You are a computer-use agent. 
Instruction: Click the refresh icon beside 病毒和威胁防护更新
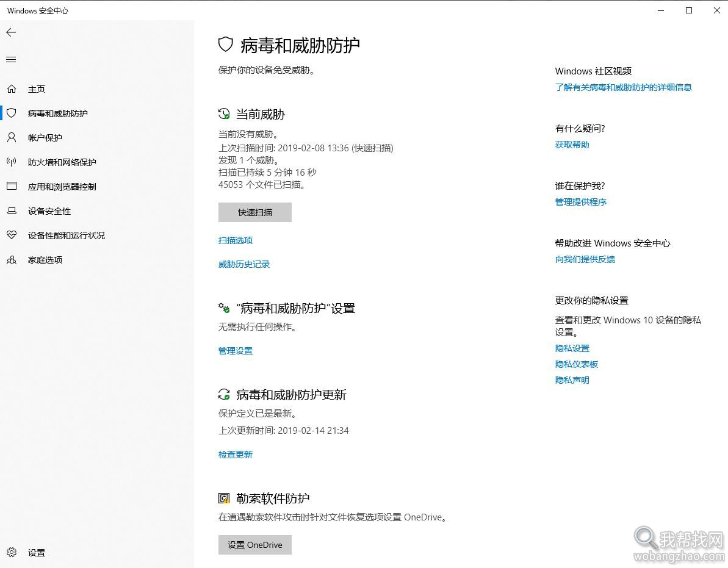pyautogui.click(x=224, y=395)
